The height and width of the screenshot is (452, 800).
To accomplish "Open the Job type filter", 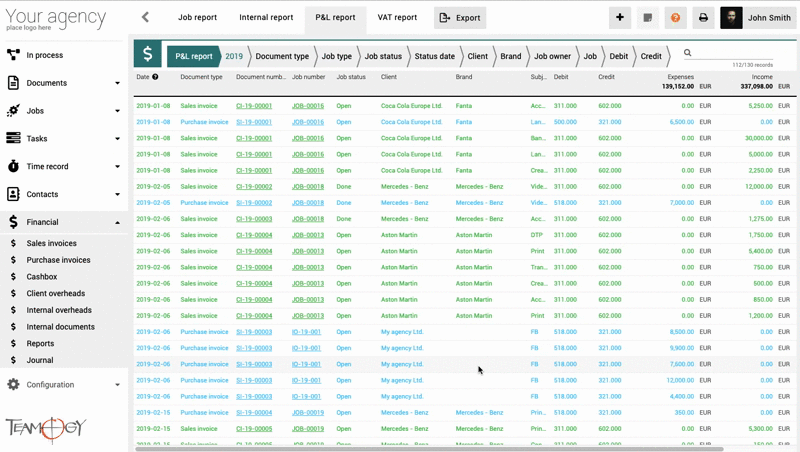I will click(x=336, y=56).
